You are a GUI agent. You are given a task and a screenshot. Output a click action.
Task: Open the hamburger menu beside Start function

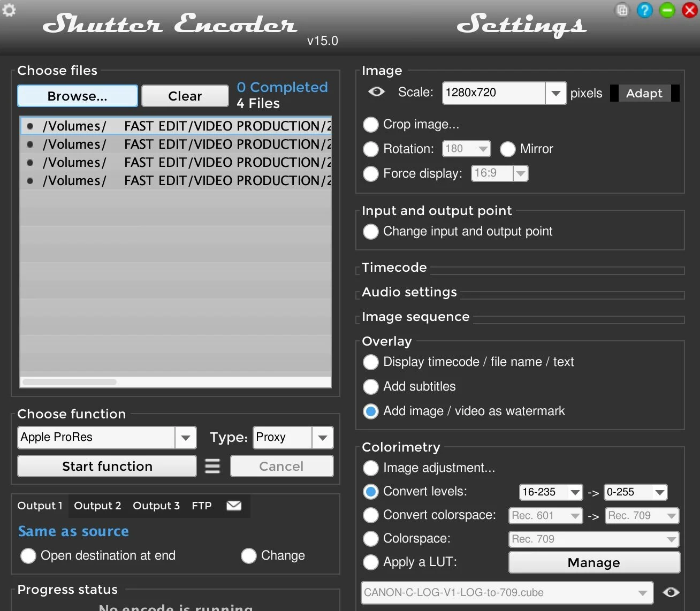tap(212, 466)
